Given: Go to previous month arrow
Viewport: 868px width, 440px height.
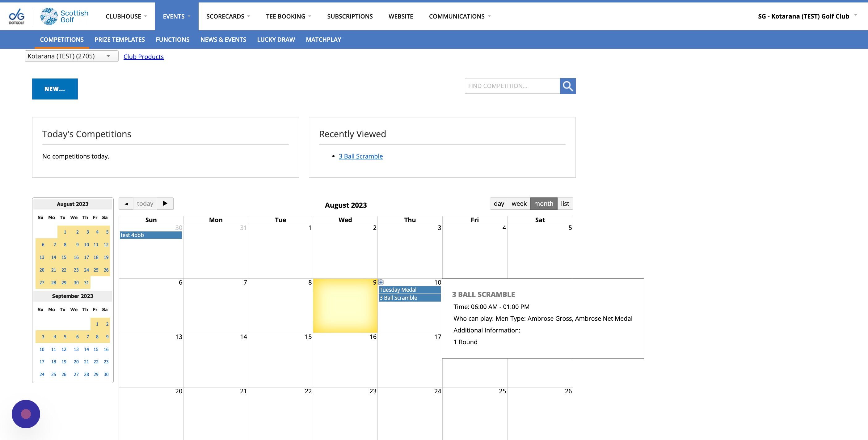Looking at the screenshot, I should [x=126, y=204].
